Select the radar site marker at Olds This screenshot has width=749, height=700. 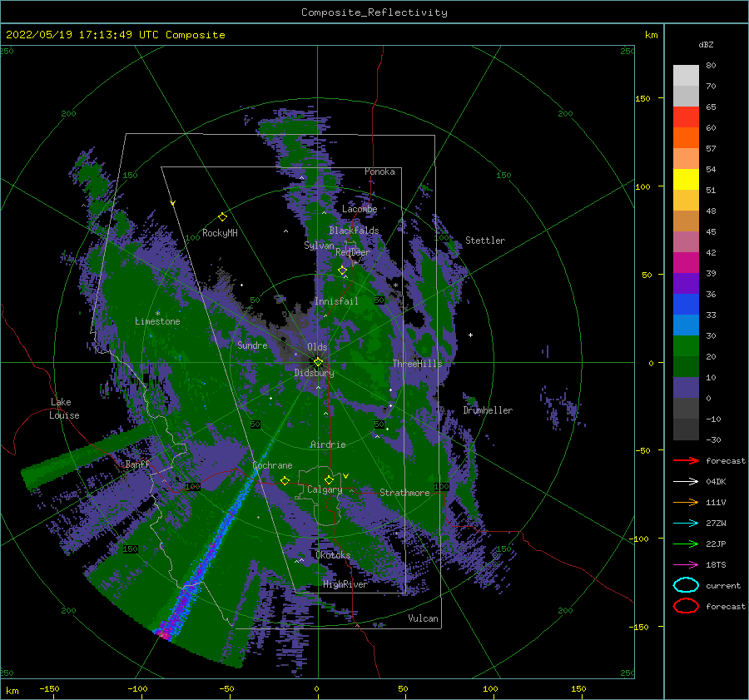click(x=318, y=362)
